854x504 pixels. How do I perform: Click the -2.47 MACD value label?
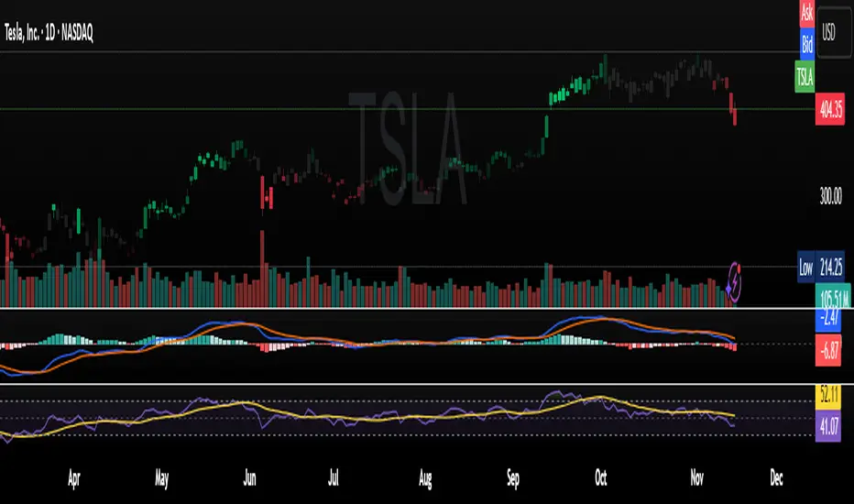point(827,321)
